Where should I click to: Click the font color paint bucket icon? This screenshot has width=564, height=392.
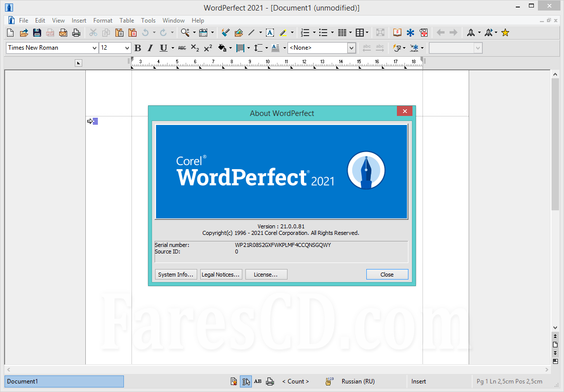pyautogui.click(x=222, y=48)
